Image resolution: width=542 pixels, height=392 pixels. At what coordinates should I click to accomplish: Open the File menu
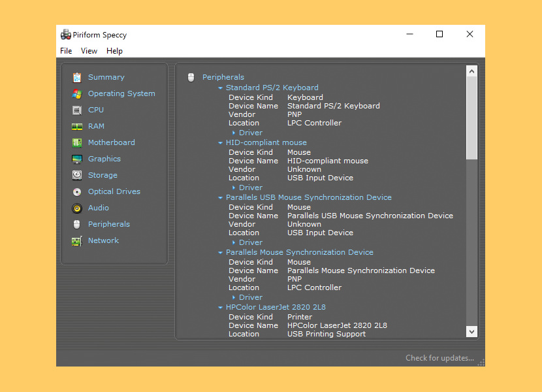(x=66, y=51)
